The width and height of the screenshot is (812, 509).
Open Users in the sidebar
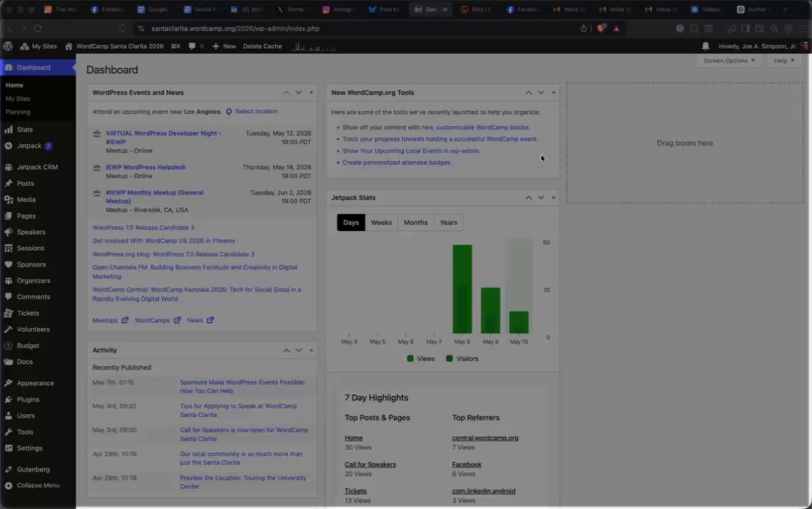point(25,415)
